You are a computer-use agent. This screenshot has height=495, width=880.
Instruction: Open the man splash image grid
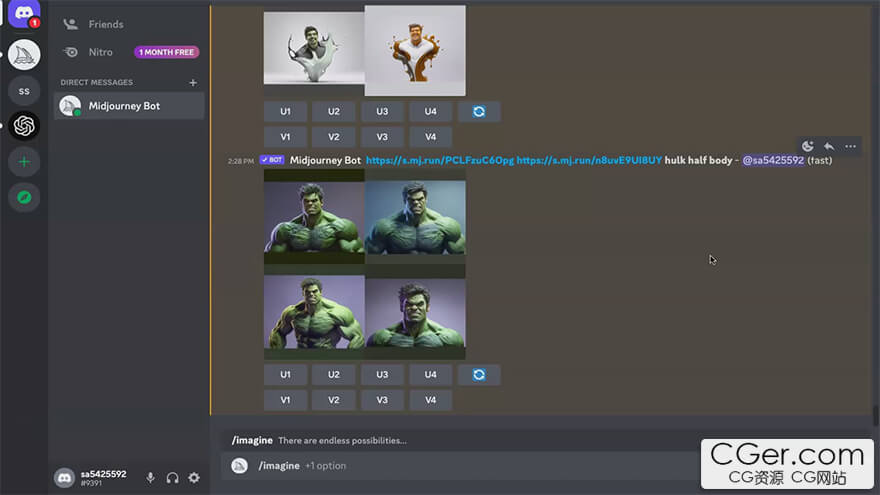[365, 51]
